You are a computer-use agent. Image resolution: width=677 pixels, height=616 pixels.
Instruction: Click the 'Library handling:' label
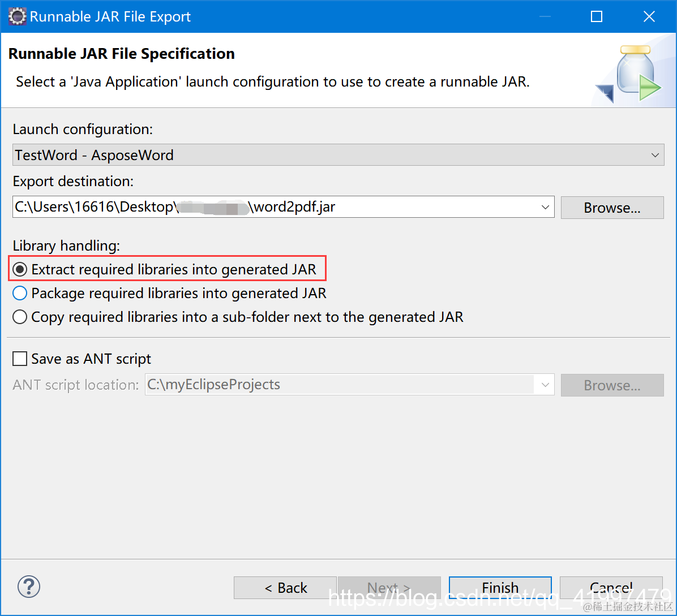66,246
